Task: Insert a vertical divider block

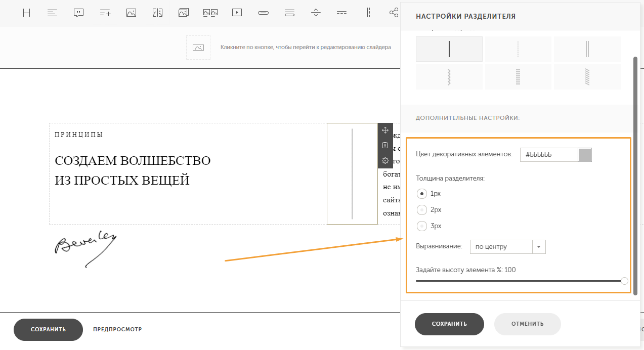Action: click(369, 13)
